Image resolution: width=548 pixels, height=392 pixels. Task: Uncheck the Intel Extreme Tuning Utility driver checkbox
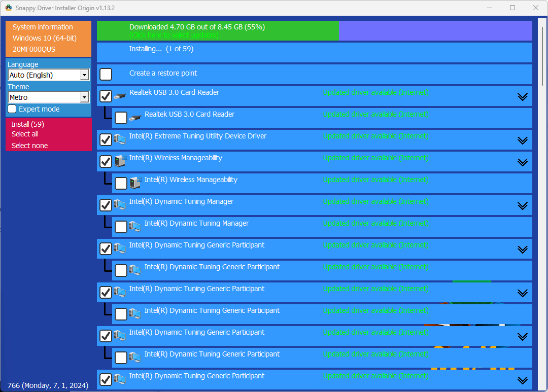pyautogui.click(x=106, y=139)
